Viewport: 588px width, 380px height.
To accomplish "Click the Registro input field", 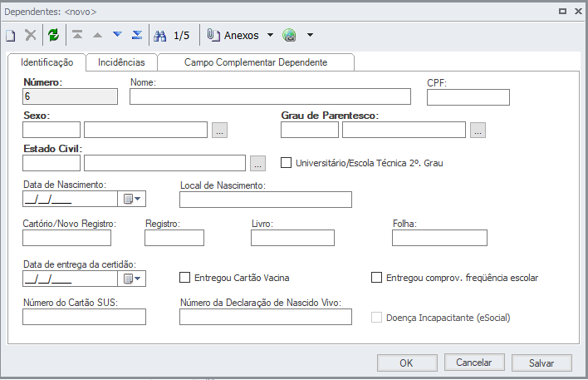I will coord(174,238).
